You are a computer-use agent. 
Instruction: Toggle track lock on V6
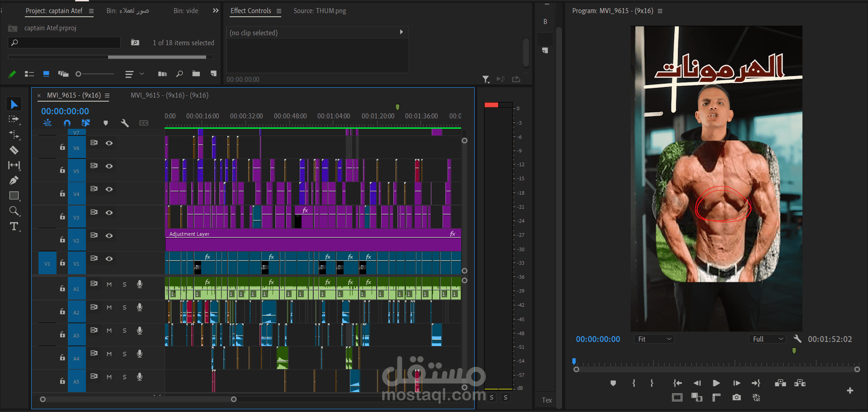pos(62,147)
